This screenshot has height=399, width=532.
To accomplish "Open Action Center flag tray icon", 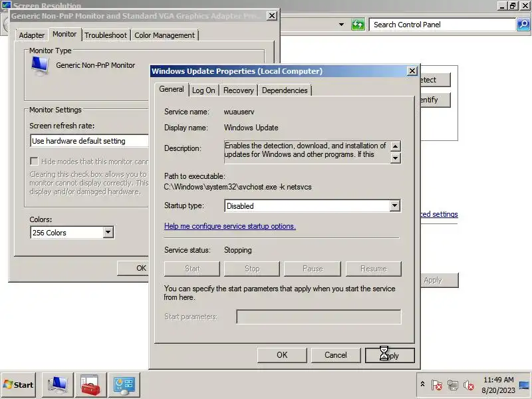I will (437, 385).
